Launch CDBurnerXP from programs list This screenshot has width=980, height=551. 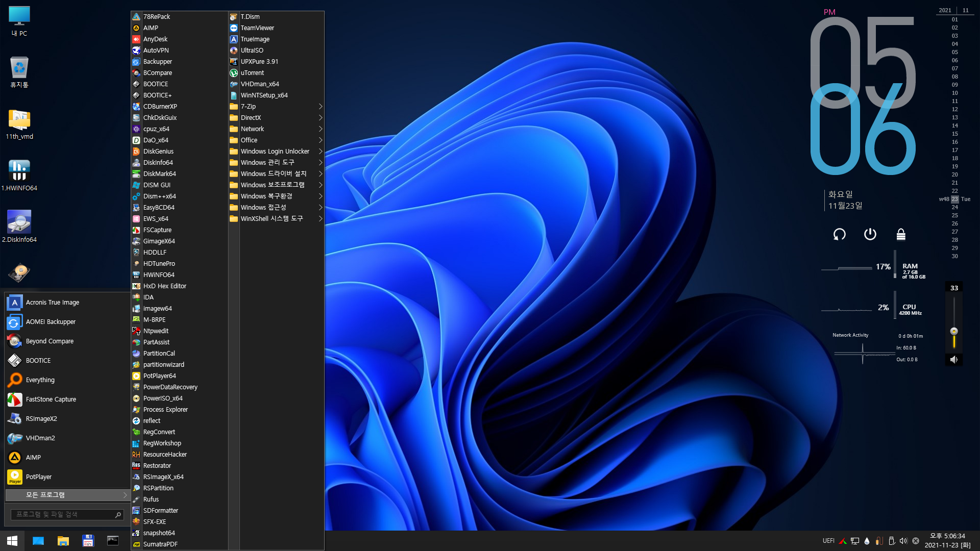point(179,107)
